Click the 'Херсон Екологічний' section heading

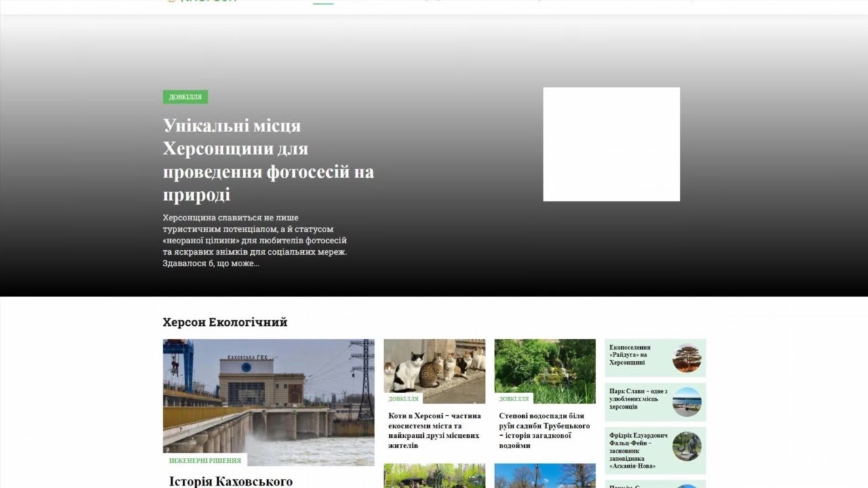[x=225, y=322]
